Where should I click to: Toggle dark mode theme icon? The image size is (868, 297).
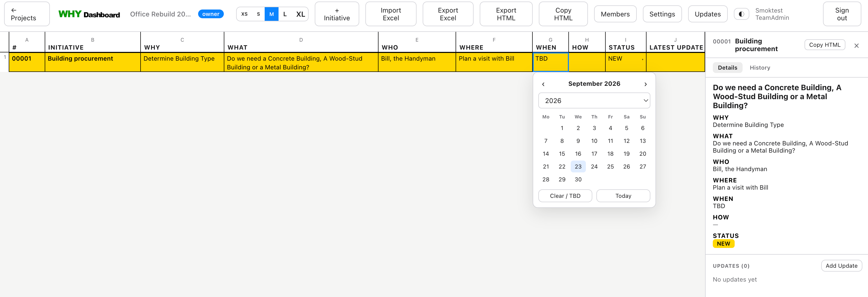(741, 14)
